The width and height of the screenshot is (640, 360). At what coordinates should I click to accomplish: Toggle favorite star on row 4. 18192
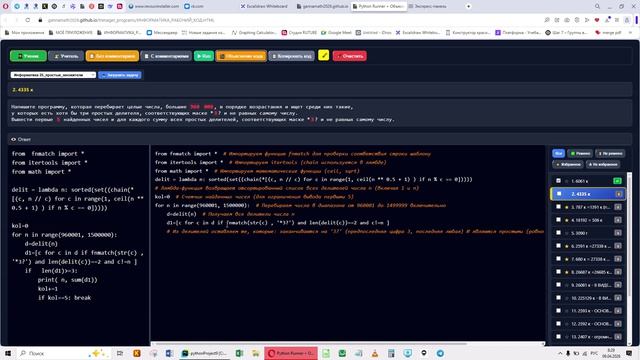[x=567, y=220]
